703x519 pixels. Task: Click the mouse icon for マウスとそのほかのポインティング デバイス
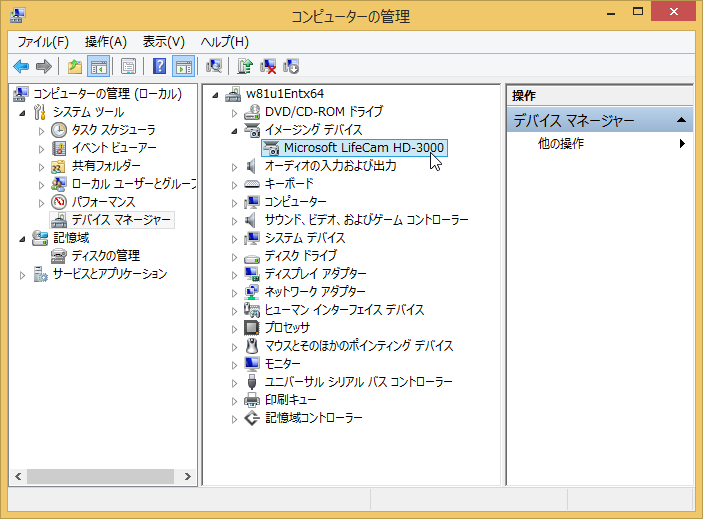[x=252, y=346]
